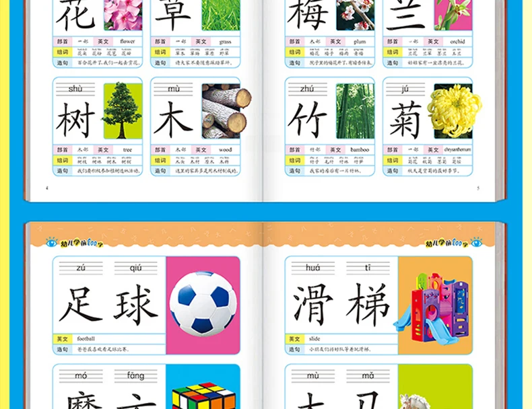Click the pink 英文 label in the 木 wood card
Screen dimensions: 532x409
click(x=201, y=150)
